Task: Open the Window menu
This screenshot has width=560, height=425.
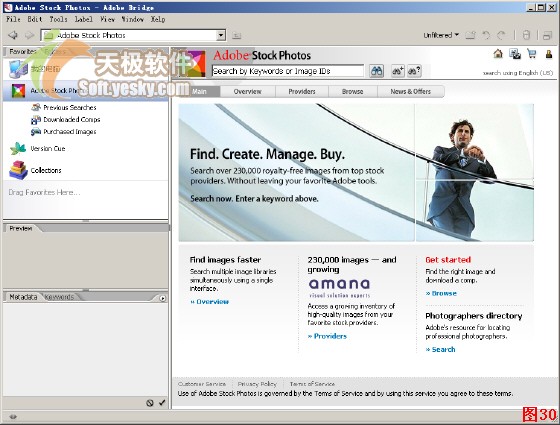Action: pos(132,19)
